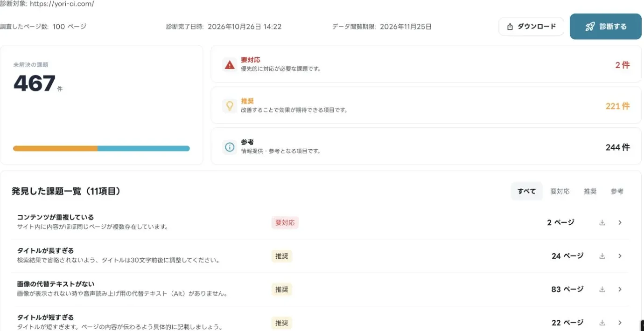Click the 100 ページ surveyed pages value
Image resolution: width=644 pixels, height=331 pixels.
click(70, 27)
